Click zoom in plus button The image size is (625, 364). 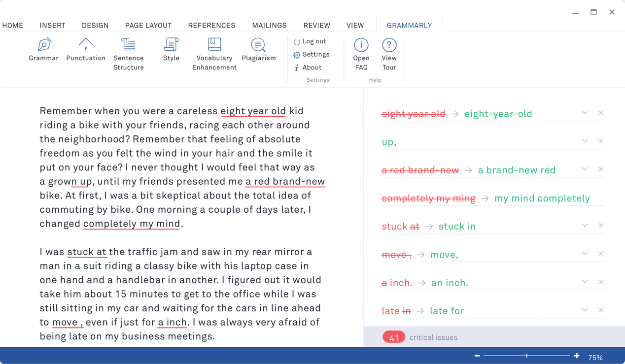click(577, 356)
